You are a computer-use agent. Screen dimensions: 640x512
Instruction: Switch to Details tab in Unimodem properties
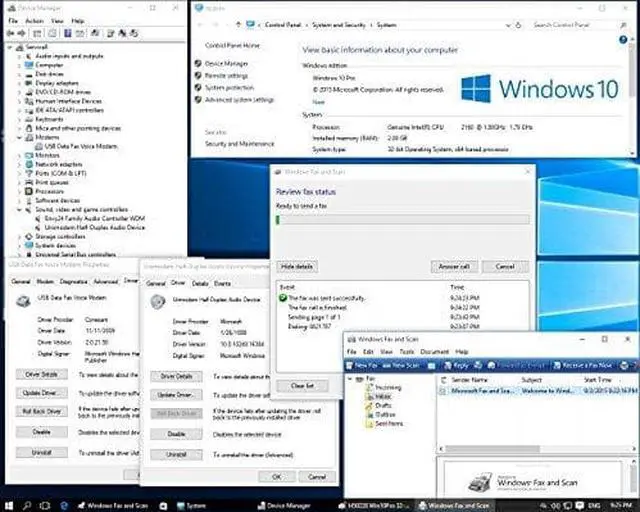(200, 283)
